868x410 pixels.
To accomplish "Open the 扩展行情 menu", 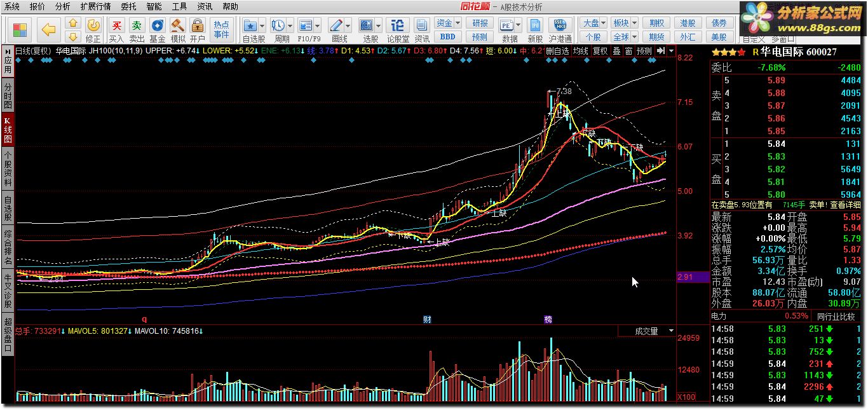I will tap(95, 6).
